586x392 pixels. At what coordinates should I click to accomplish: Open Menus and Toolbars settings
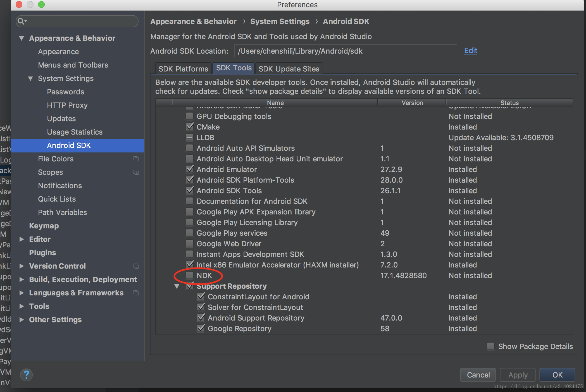pyautogui.click(x=73, y=65)
